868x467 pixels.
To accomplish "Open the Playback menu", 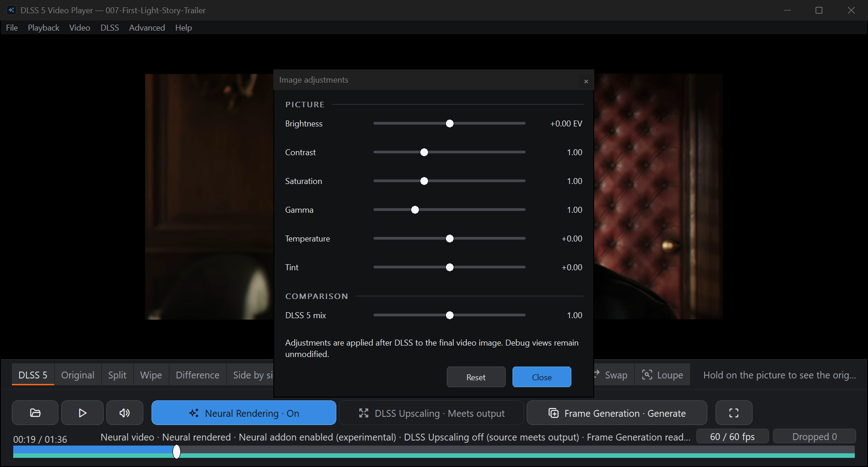I will coord(43,28).
